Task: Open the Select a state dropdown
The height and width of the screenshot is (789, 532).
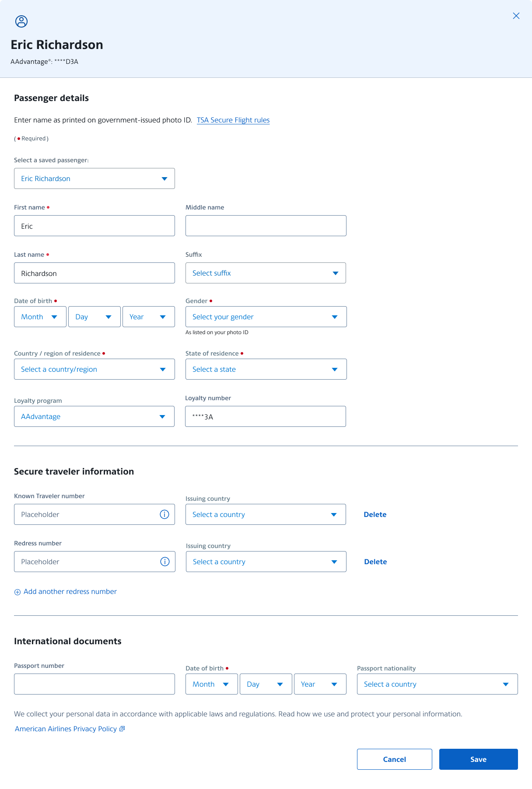Action: (266, 369)
